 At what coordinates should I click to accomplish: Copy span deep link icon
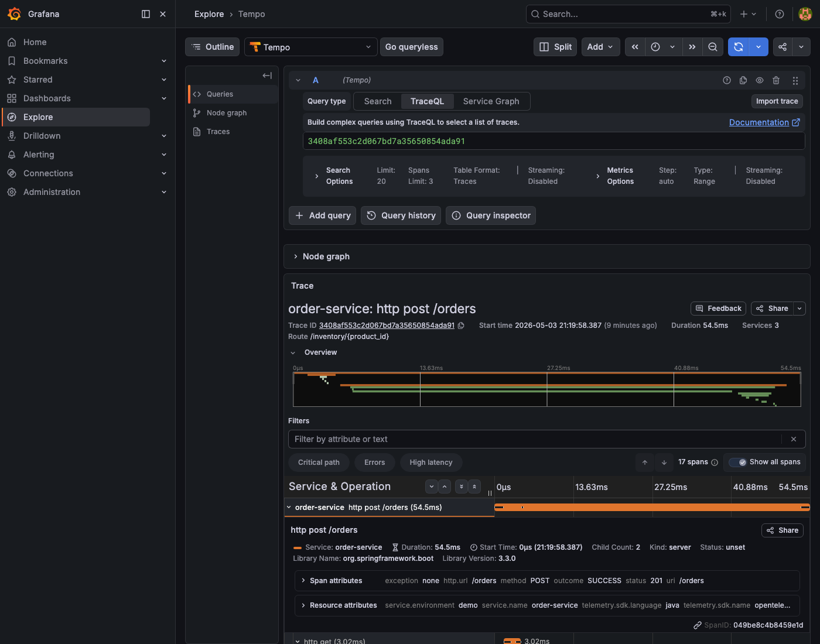tap(698, 625)
